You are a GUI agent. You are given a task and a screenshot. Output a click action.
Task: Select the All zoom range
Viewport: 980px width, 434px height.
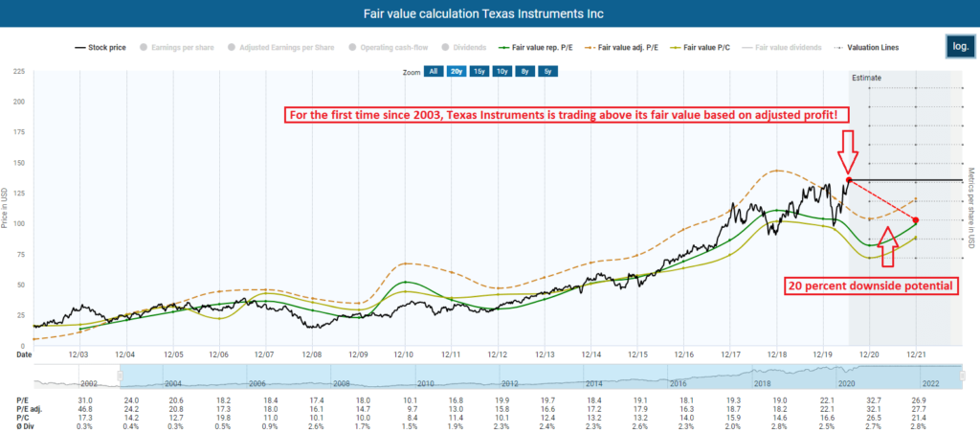pos(433,72)
